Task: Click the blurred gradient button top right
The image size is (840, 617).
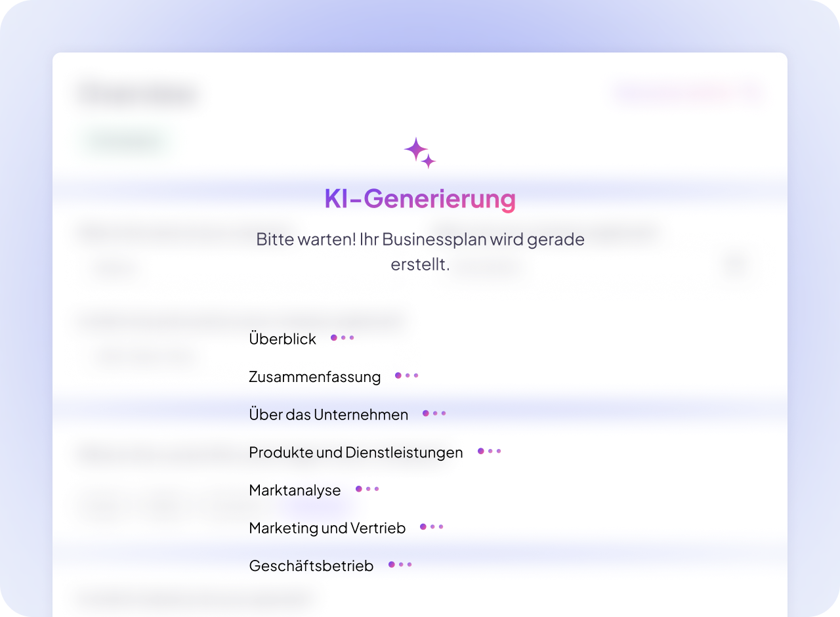Action: tap(688, 93)
